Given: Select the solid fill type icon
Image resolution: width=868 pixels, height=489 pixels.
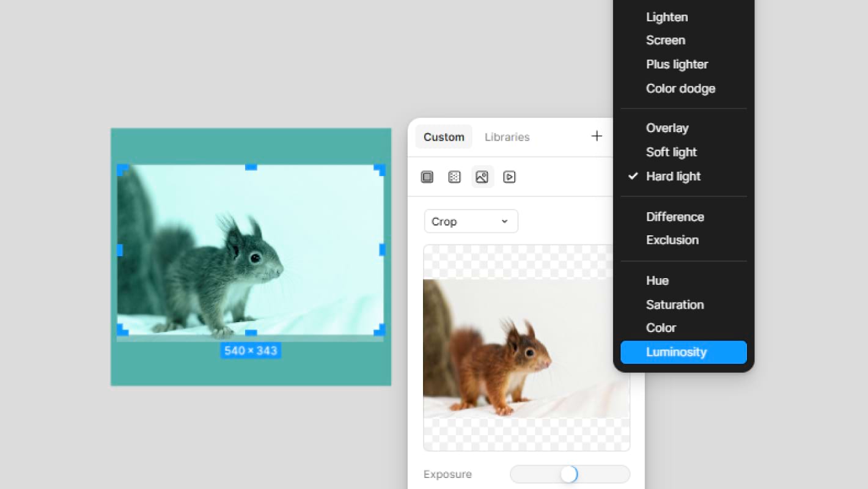Looking at the screenshot, I should tap(427, 177).
